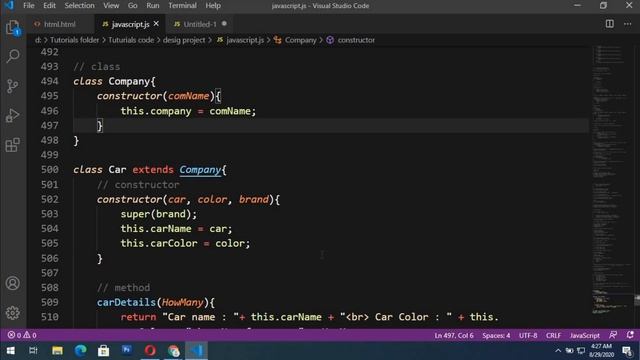Screen dimensions: 640x360
Task: Click the VS Code logo in title bar
Action: pos(9,6)
